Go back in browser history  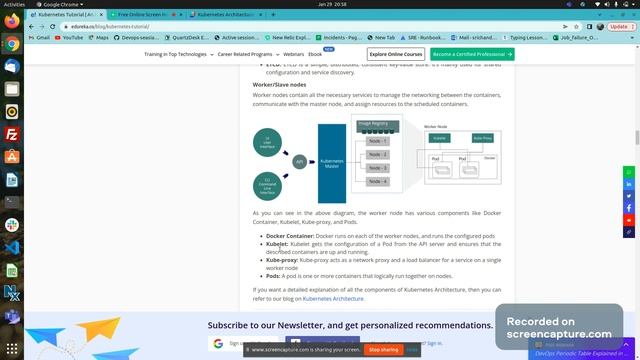(x=31, y=27)
